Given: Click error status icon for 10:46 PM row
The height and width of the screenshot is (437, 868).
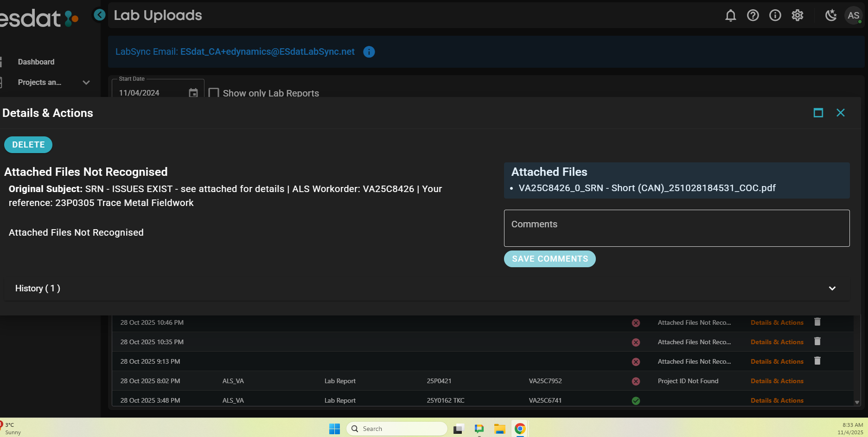Looking at the screenshot, I should 636,323.
